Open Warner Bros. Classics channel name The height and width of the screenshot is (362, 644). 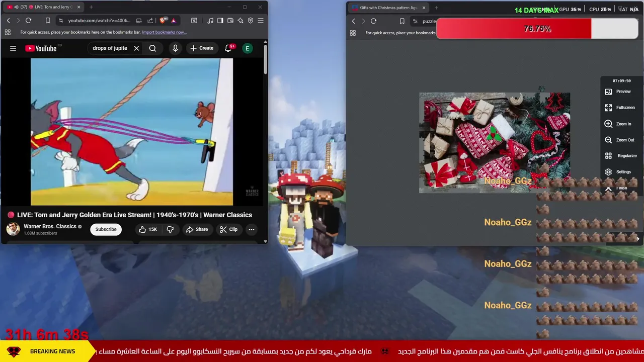(50, 226)
